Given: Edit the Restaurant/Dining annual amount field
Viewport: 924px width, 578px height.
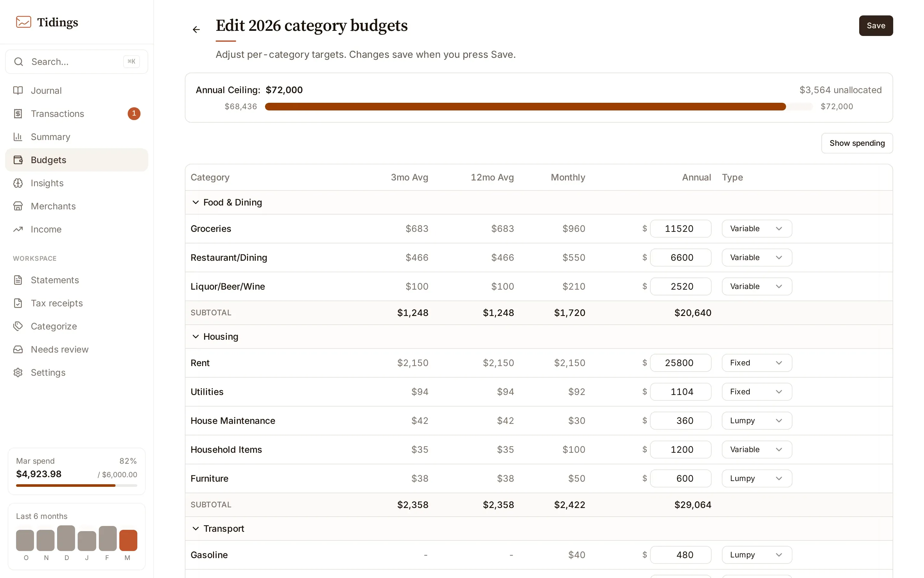Looking at the screenshot, I should pos(680,258).
